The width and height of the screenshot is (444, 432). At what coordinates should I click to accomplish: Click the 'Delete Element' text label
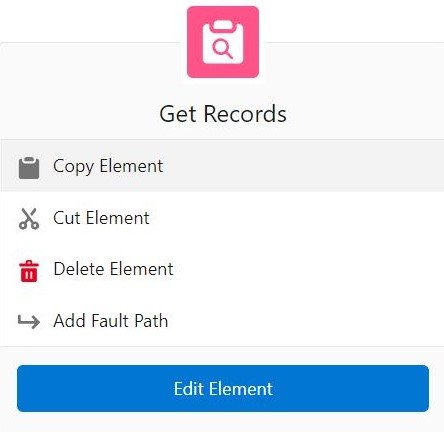(113, 269)
